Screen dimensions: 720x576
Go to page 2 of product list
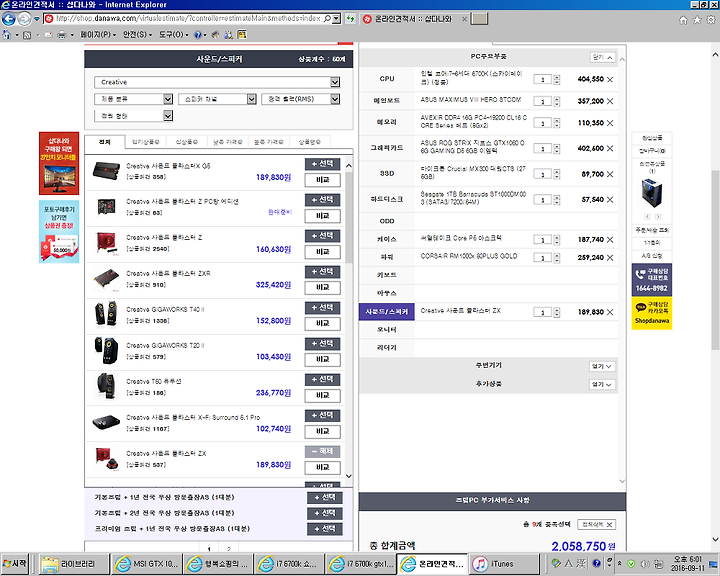[x=229, y=548]
